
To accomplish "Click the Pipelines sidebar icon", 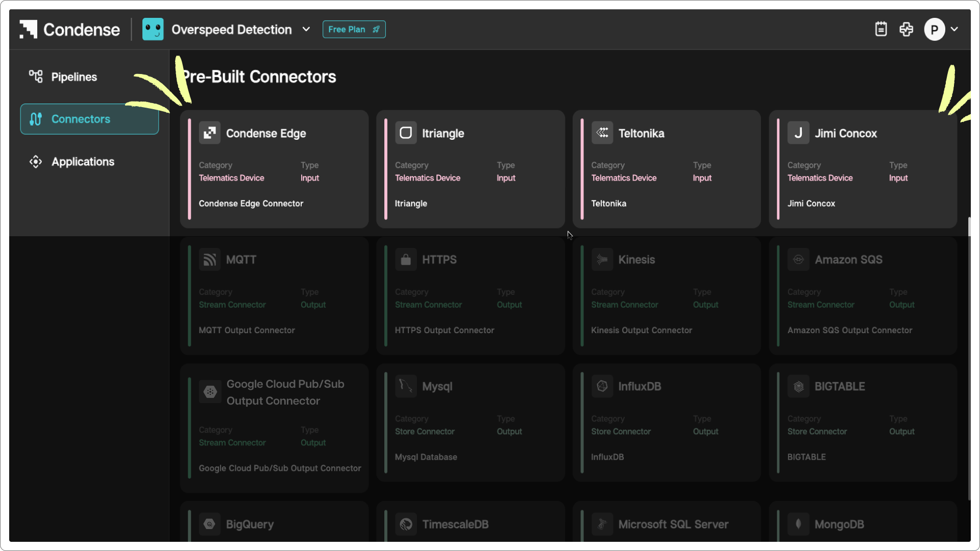I will point(36,77).
